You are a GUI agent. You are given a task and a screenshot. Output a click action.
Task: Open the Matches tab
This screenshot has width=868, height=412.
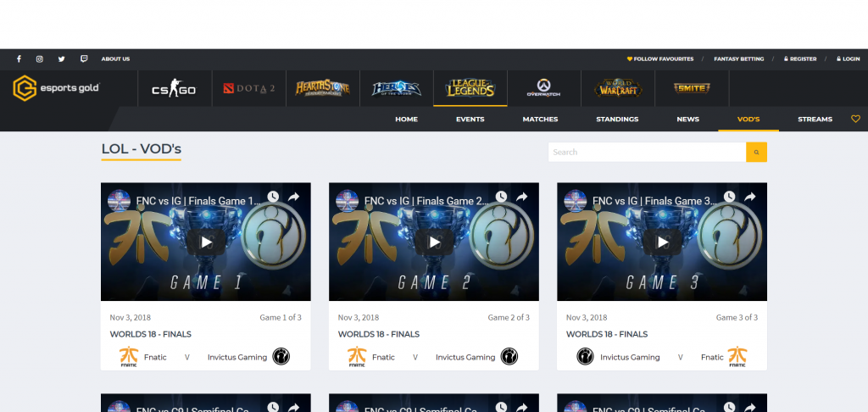tap(540, 120)
